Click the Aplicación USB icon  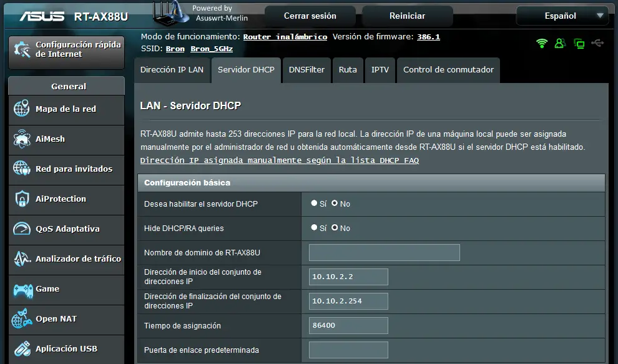pos(22,348)
